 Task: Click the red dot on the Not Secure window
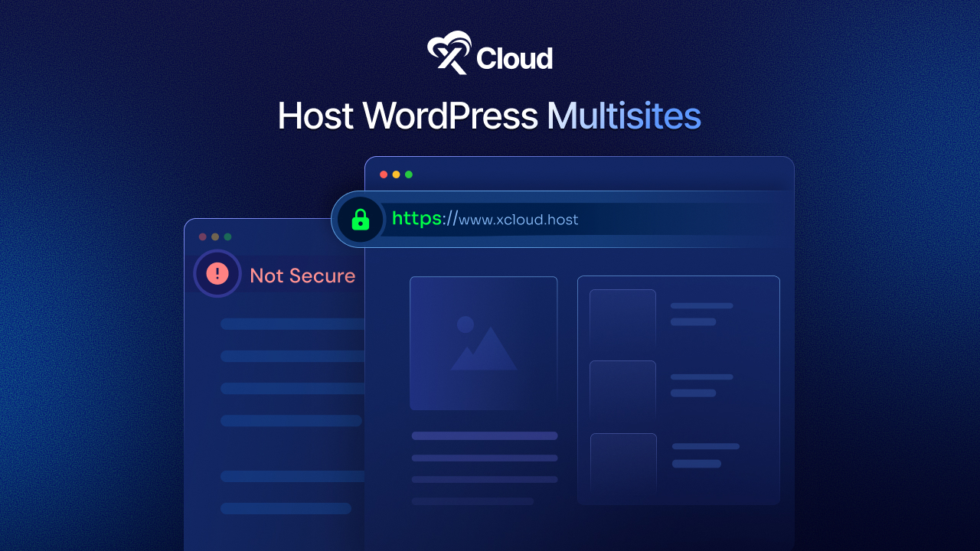(201, 236)
